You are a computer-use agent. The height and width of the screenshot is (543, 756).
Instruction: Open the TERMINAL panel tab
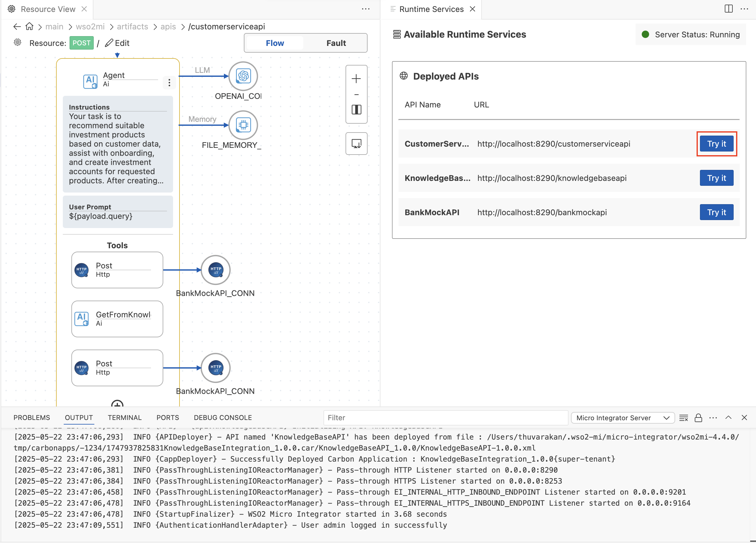click(x=125, y=418)
